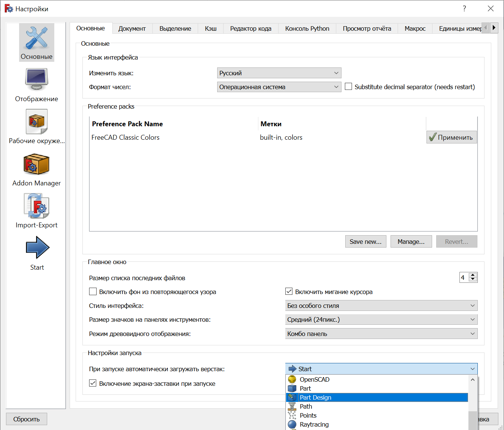Open the Основные settings section in sidebar
This screenshot has width=504, height=430.
[x=37, y=42]
